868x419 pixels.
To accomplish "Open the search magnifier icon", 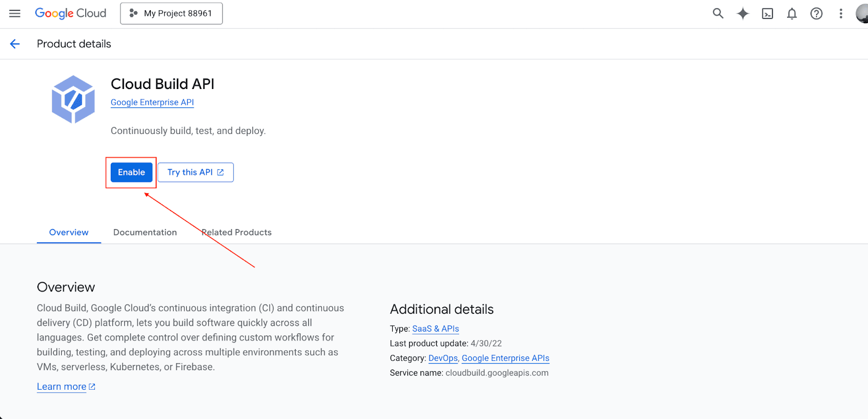I will [718, 14].
